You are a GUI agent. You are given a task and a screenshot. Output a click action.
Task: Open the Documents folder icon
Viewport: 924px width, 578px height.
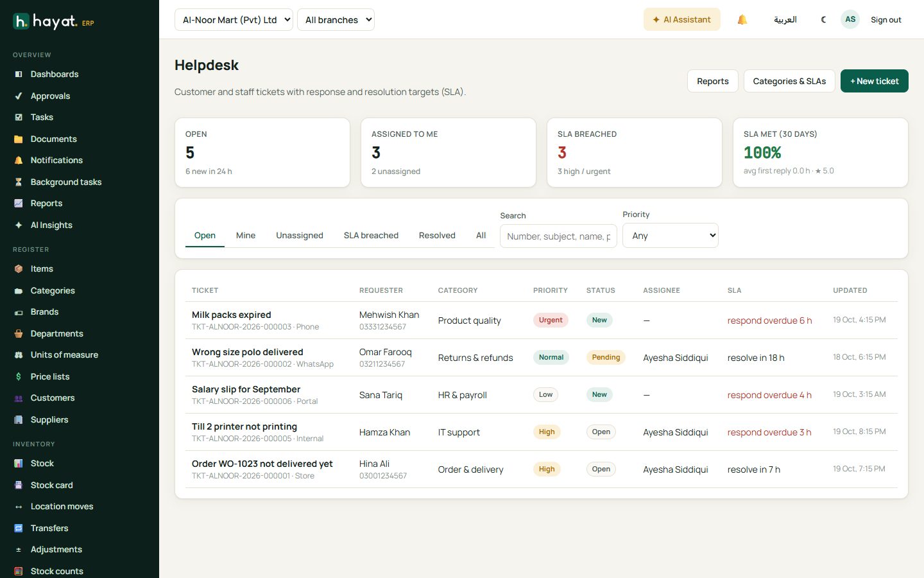pyautogui.click(x=19, y=139)
